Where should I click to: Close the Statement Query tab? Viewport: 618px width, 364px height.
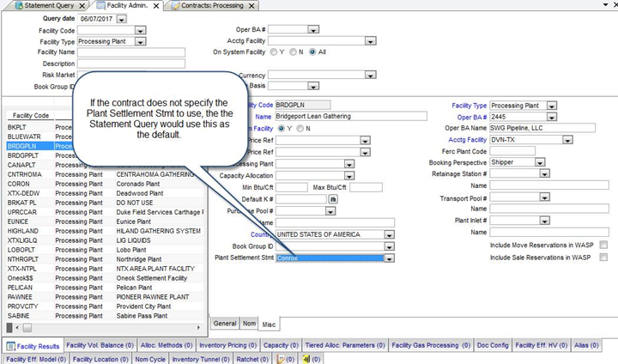(80, 5)
